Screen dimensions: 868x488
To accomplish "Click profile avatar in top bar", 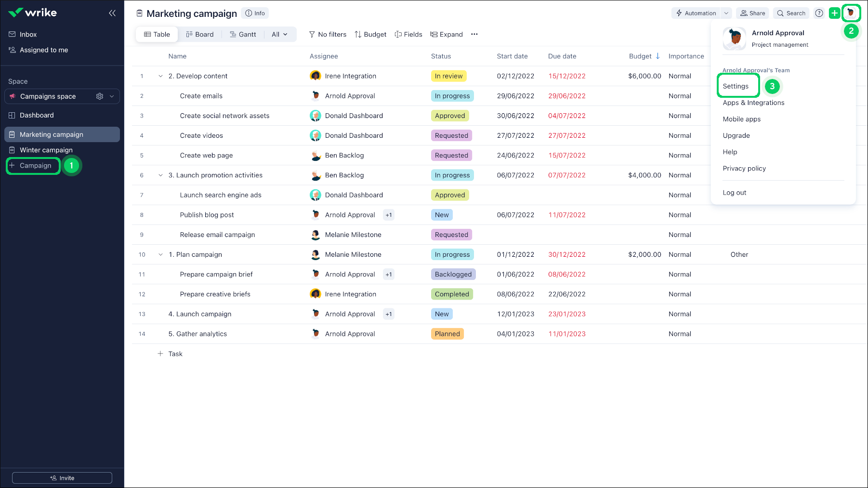I will pyautogui.click(x=851, y=13).
